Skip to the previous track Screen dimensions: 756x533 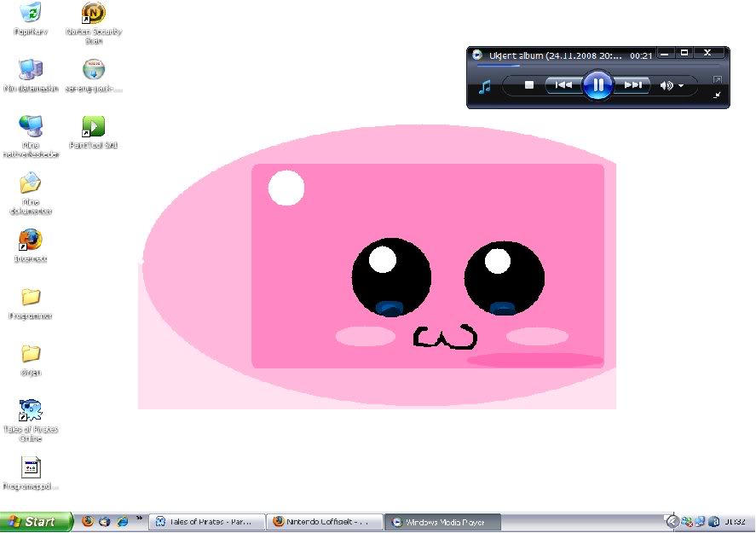click(563, 85)
